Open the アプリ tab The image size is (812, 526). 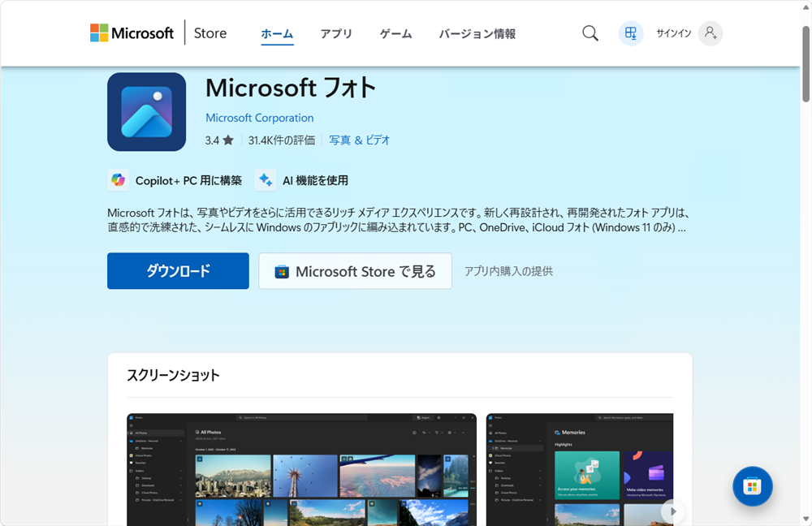(x=336, y=33)
